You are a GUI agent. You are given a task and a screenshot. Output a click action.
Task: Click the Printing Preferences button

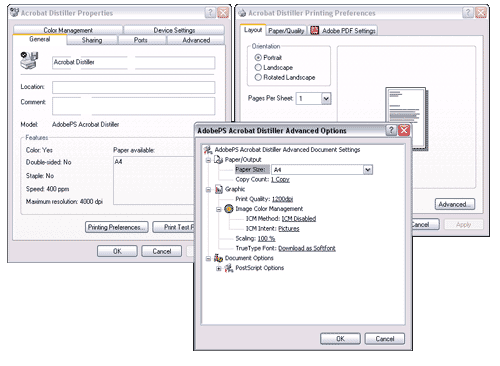point(117,227)
